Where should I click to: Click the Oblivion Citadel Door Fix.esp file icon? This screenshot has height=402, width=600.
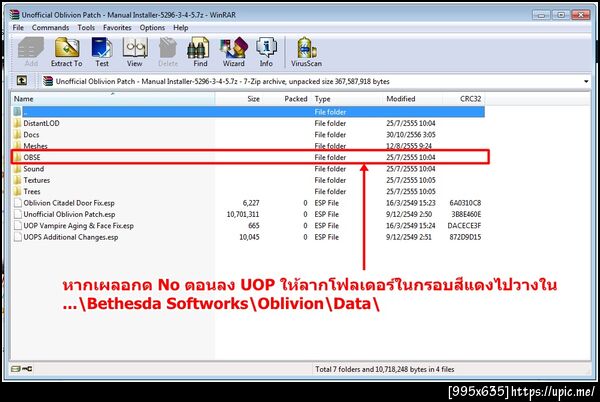pyautogui.click(x=18, y=203)
